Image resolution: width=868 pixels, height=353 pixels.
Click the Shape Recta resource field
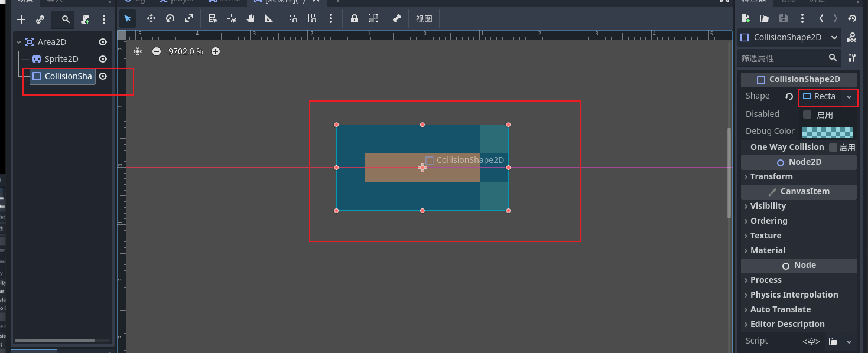click(820, 96)
